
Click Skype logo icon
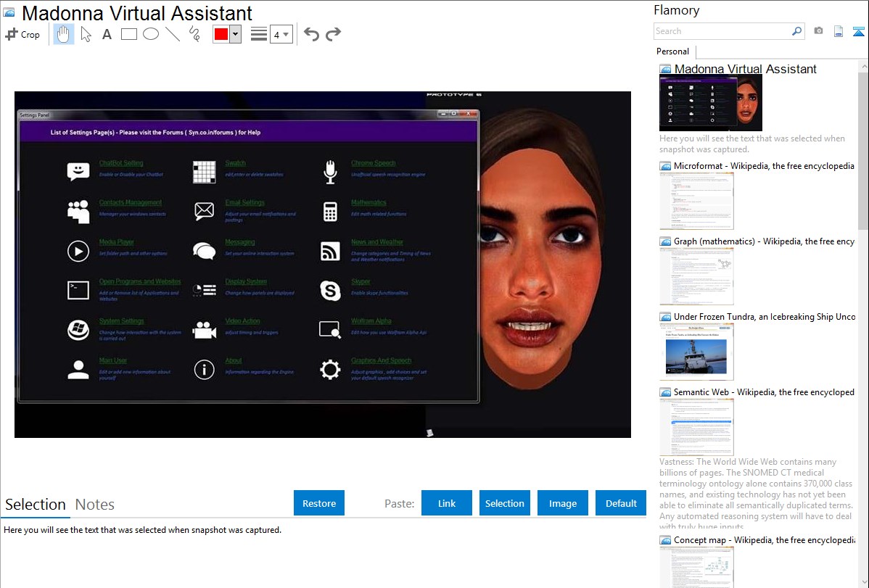330,291
